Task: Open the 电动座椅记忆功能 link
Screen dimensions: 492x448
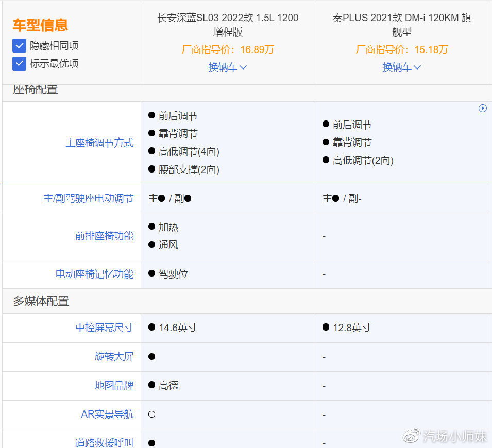Action: 95,274
